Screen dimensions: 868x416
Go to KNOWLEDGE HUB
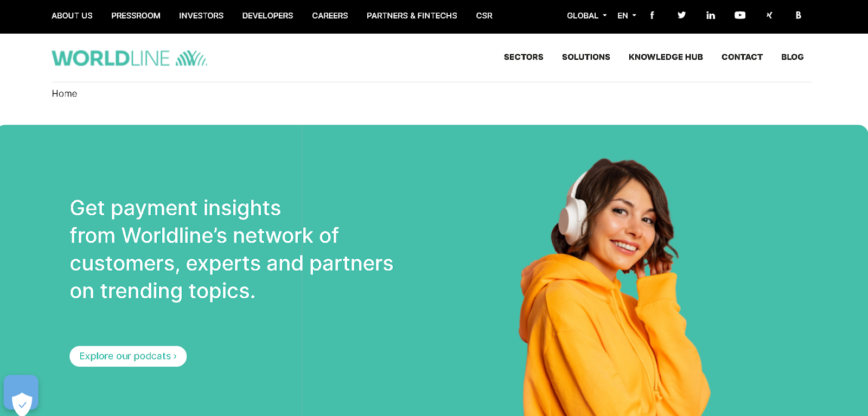[x=666, y=57]
